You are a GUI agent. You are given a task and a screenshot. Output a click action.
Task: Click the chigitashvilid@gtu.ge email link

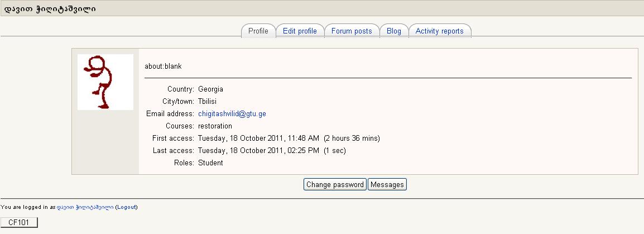pyautogui.click(x=232, y=114)
